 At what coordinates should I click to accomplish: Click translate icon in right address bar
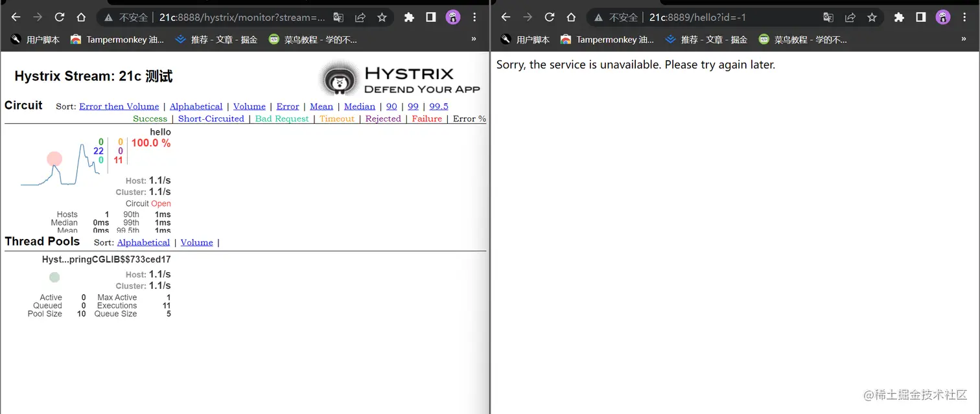click(x=828, y=17)
